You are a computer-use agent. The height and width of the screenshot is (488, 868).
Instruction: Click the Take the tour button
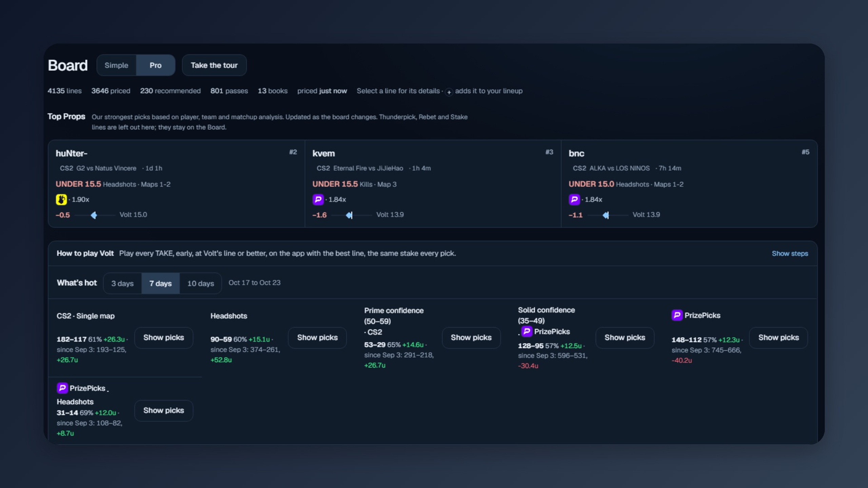tap(214, 65)
